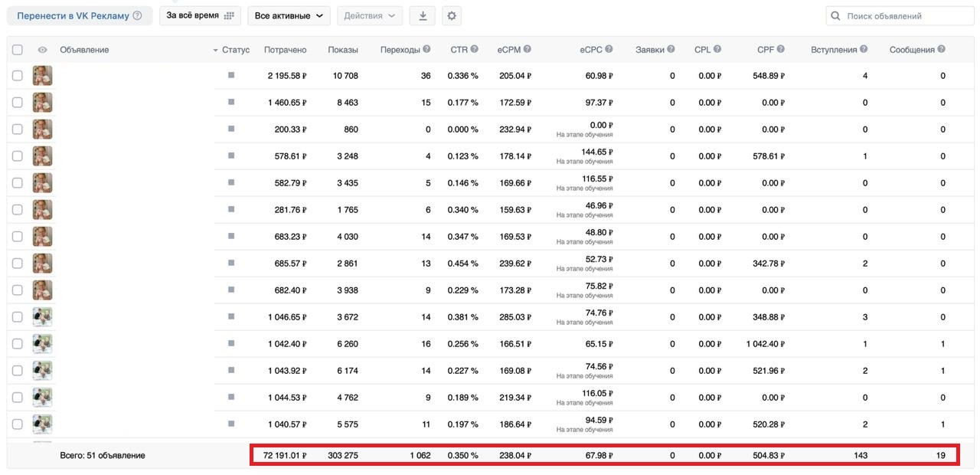
Task: Expand the Все активные filter dropdown
Action: [x=289, y=15]
